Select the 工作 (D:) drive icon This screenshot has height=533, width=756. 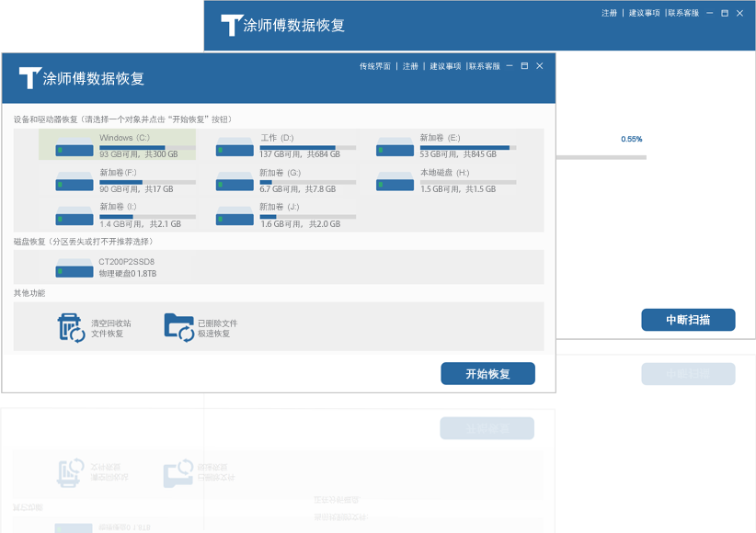[235, 146]
